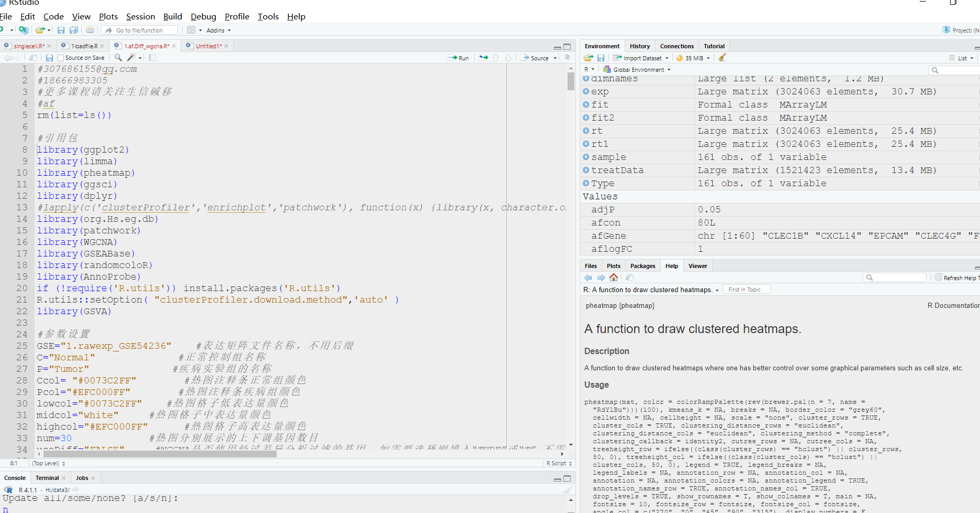Save current document using main toolbar disk icon
980x513 pixels.
[61, 30]
